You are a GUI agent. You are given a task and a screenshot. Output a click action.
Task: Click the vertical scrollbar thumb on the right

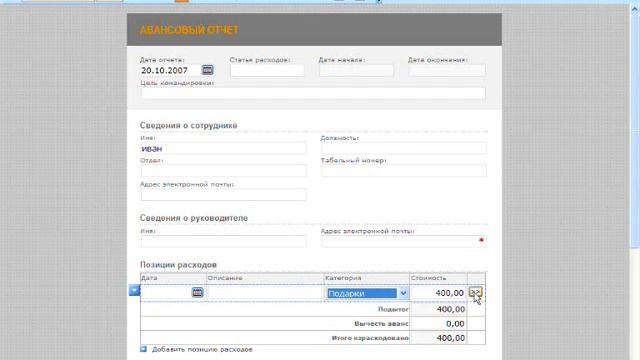[635, 131]
